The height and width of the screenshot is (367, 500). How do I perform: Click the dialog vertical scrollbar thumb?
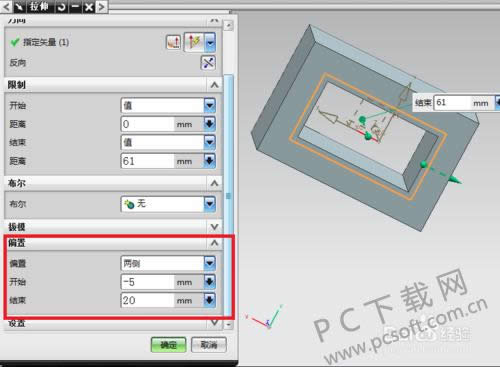[x=228, y=195]
